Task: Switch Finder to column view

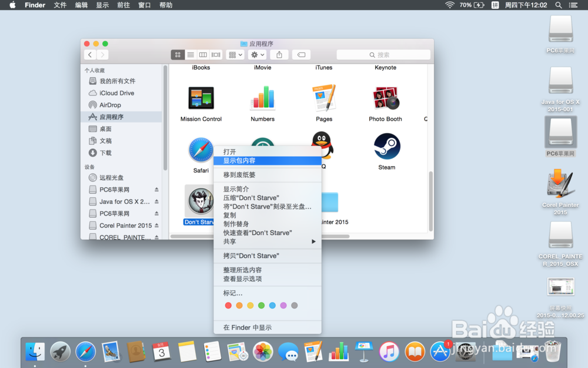Action: (x=203, y=55)
